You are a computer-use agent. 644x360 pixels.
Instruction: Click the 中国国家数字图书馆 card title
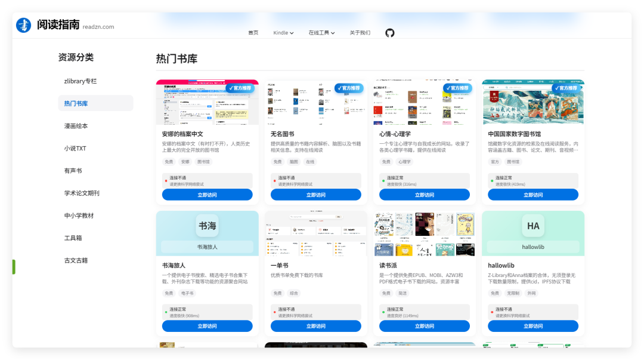click(x=514, y=134)
